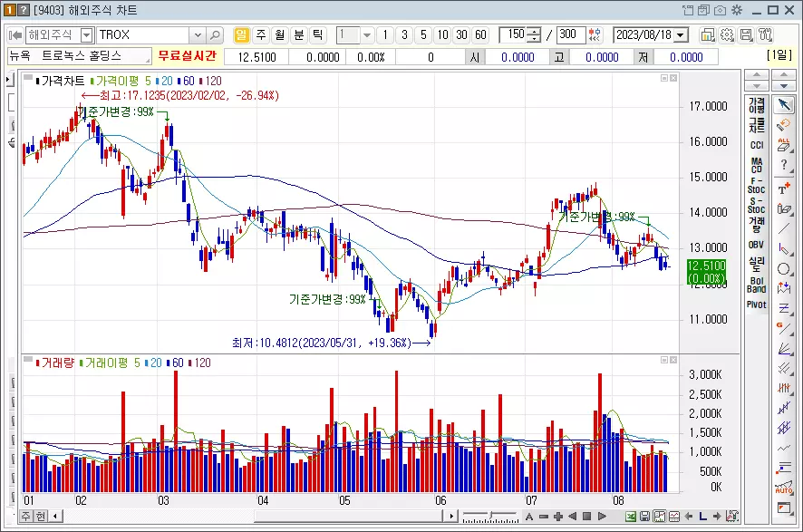Add the 그물차트 indicator
Screen dimensions: 803x532
click(x=757, y=125)
